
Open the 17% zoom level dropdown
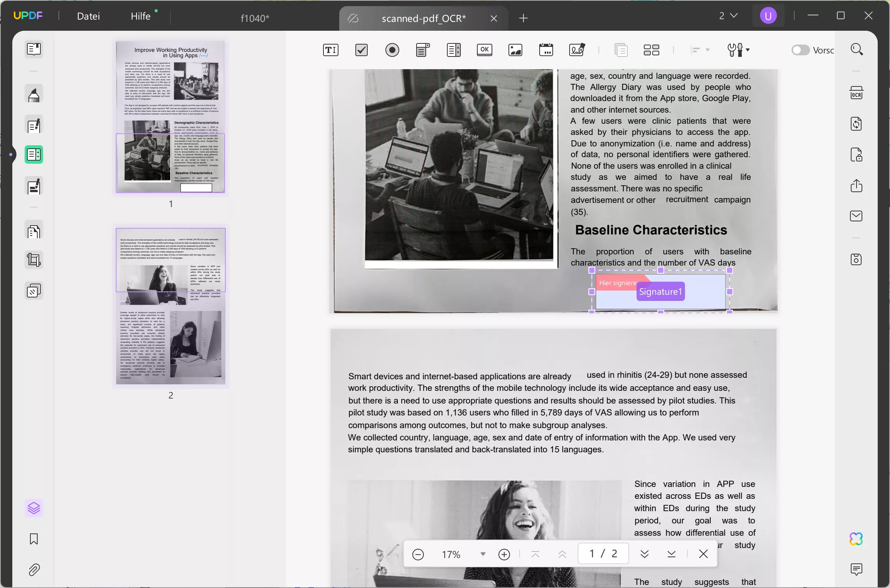click(x=482, y=554)
